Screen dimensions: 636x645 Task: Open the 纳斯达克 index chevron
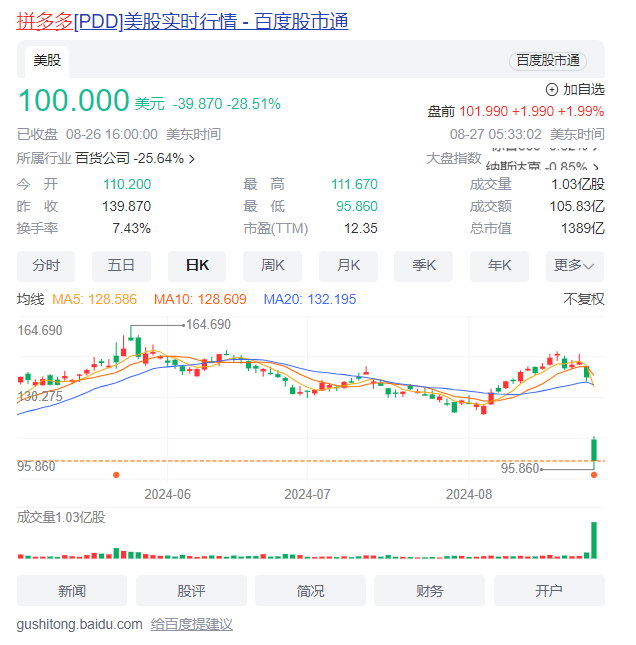point(596,167)
